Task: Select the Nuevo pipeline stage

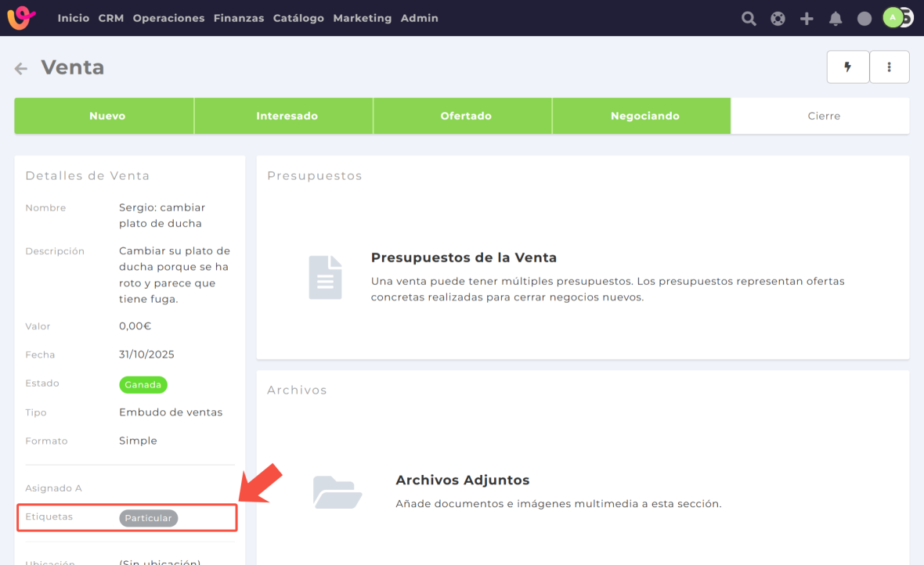Action: pos(107,116)
